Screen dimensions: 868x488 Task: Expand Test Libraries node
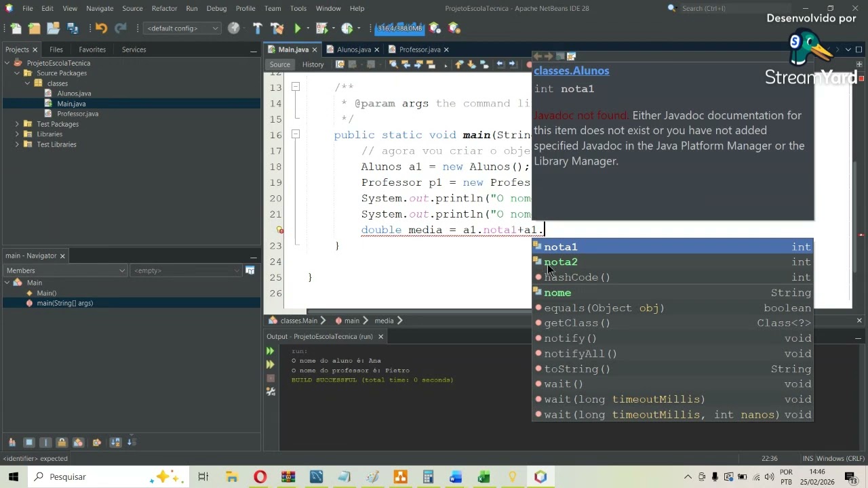click(x=17, y=144)
